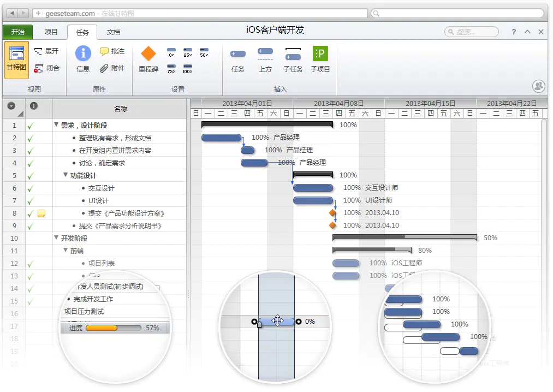
Task: Set progress to 100%
Action: point(188,68)
